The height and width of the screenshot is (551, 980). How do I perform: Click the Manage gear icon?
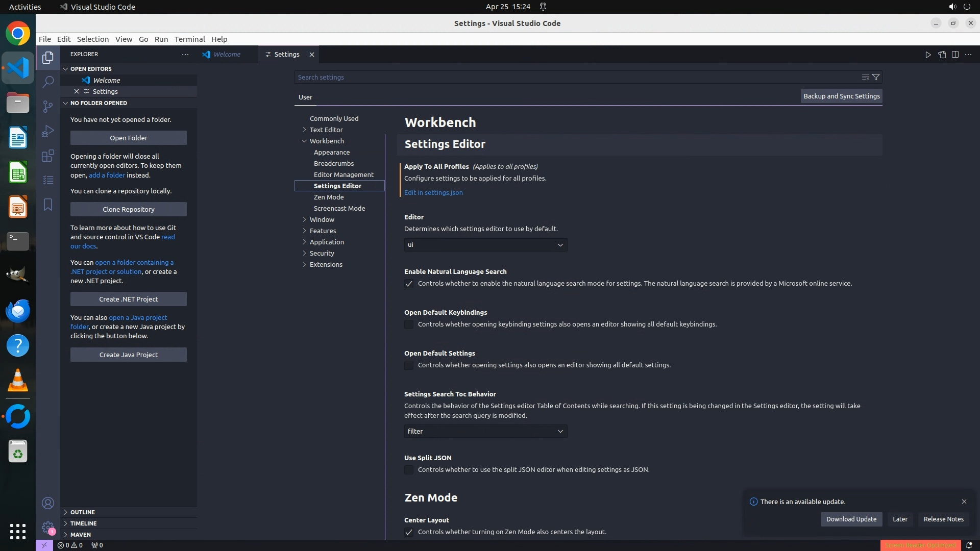point(48,528)
